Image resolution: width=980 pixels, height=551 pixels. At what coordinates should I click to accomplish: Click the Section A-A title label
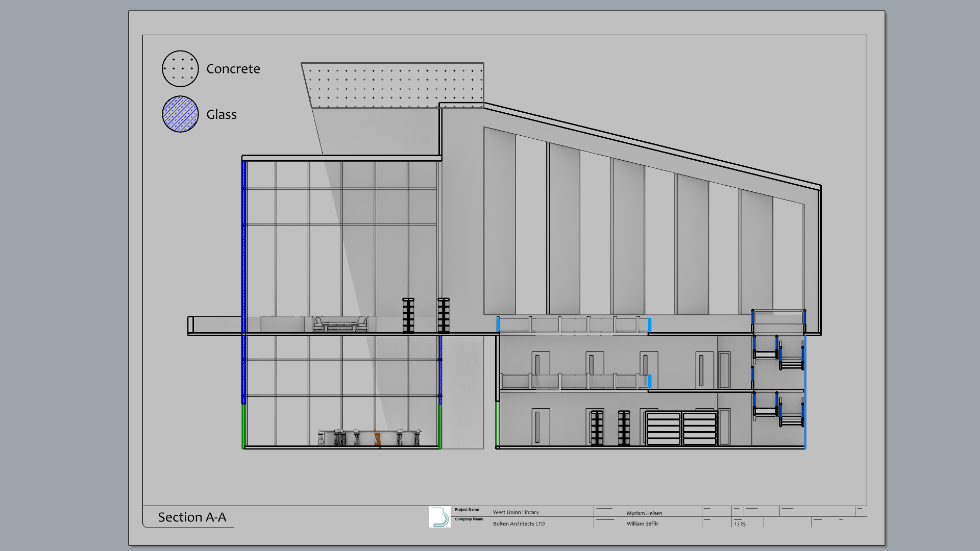pyautogui.click(x=192, y=517)
